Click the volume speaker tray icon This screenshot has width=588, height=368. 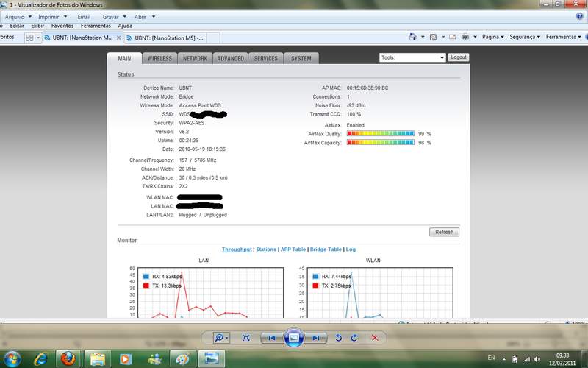point(537,359)
